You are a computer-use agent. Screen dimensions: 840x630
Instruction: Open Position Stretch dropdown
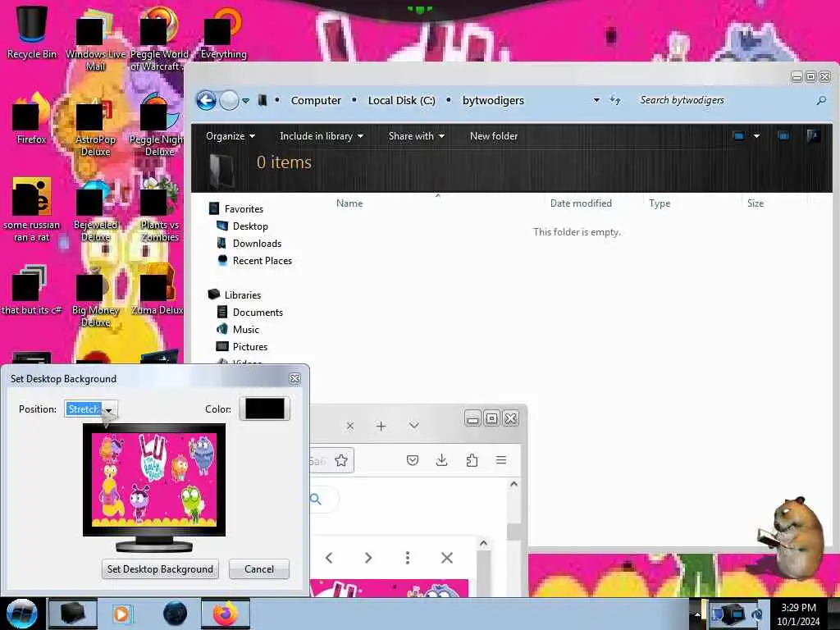click(90, 409)
